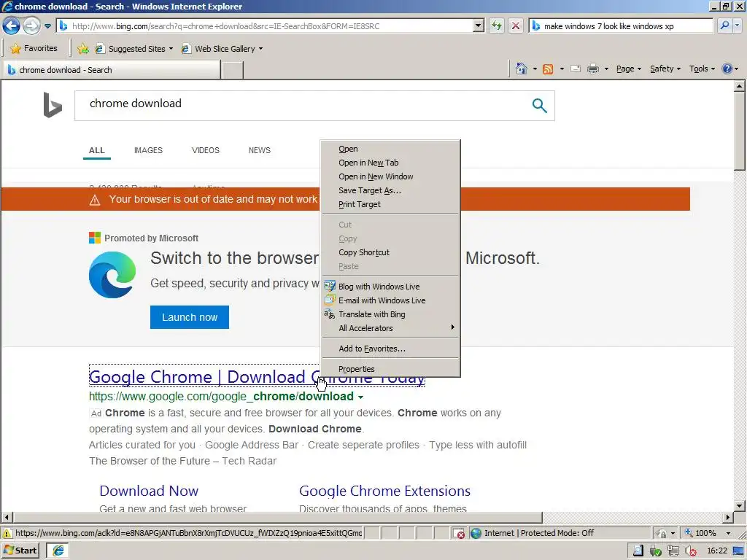The image size is (747, 560).
Task: Click the Bing logo
Action: (53, 105)
